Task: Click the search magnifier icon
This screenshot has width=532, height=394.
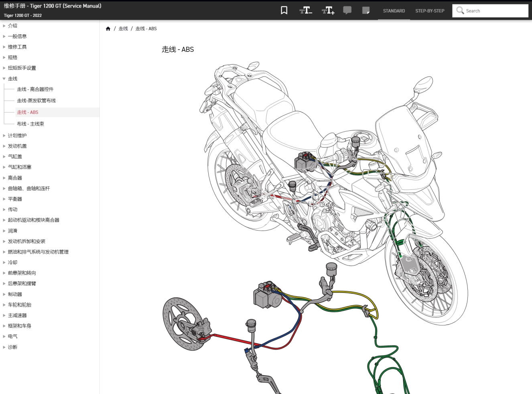Action: pyautogui.click(x=460, y=10)
